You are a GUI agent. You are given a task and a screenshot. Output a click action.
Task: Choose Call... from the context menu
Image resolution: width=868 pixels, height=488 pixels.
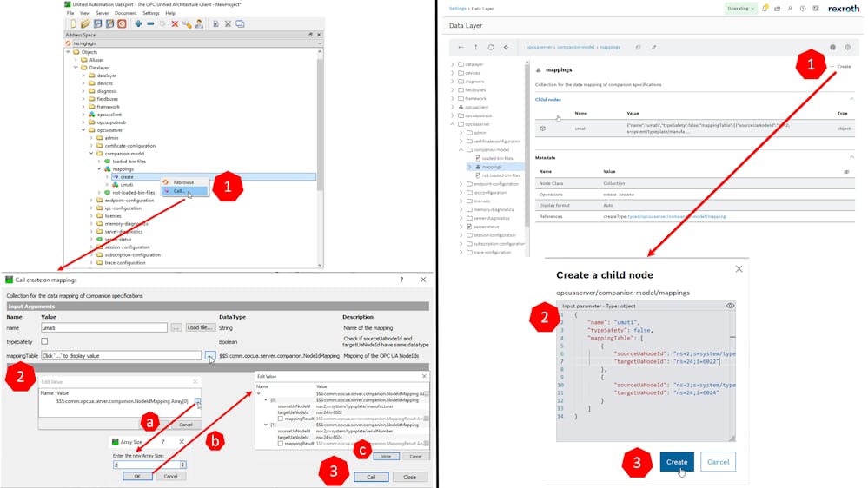[x=184, y=191]
